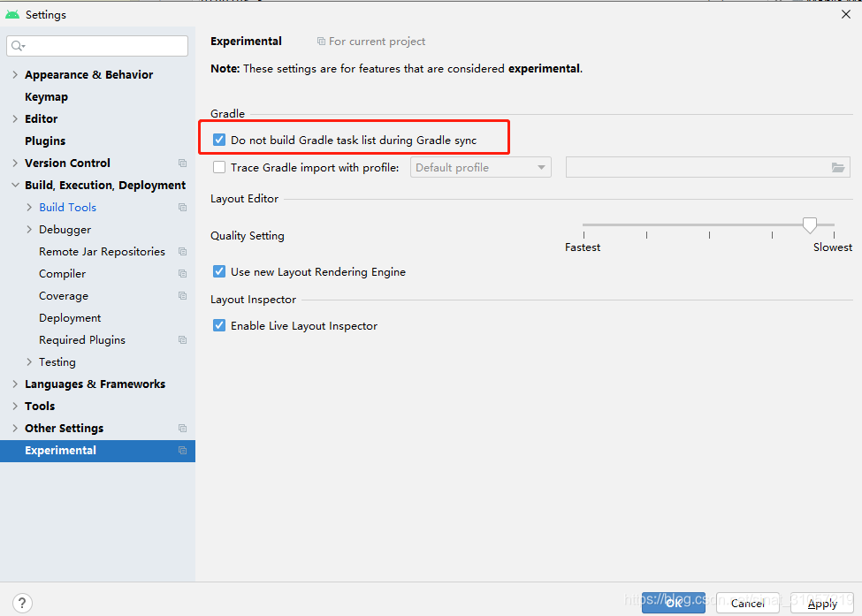Open help with the question mark button
Screen dimensions: 862x616
(22, 603)
